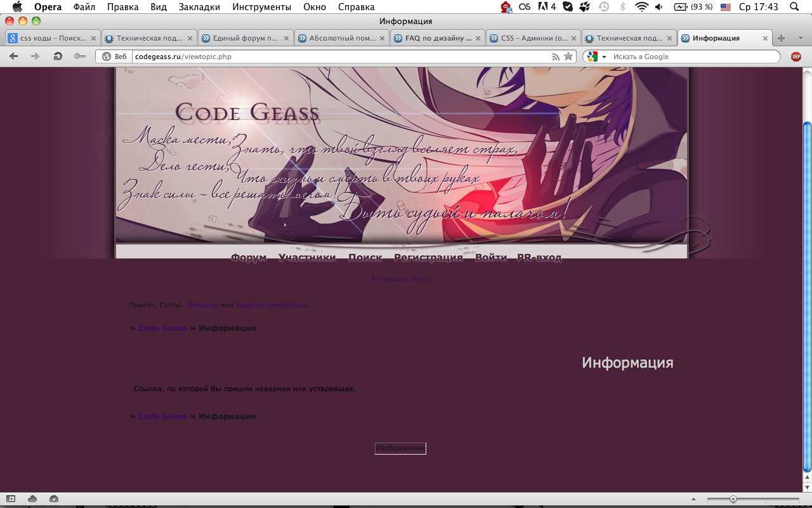The image size is (812, 508).
Task: Switch to 'Абсолютный пом...' tab
Action: coord(341,38)
